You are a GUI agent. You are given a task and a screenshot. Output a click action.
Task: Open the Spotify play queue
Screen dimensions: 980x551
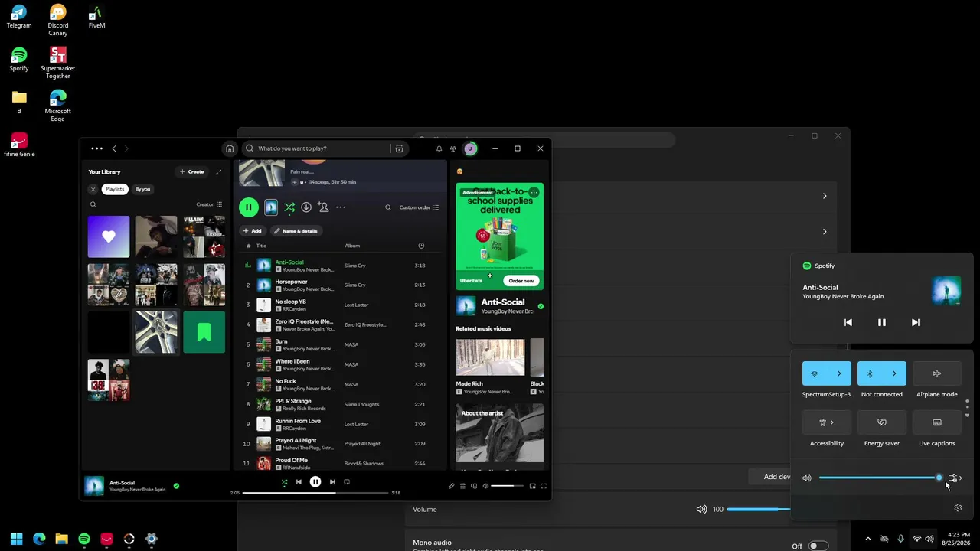click(x=462, y=486)
